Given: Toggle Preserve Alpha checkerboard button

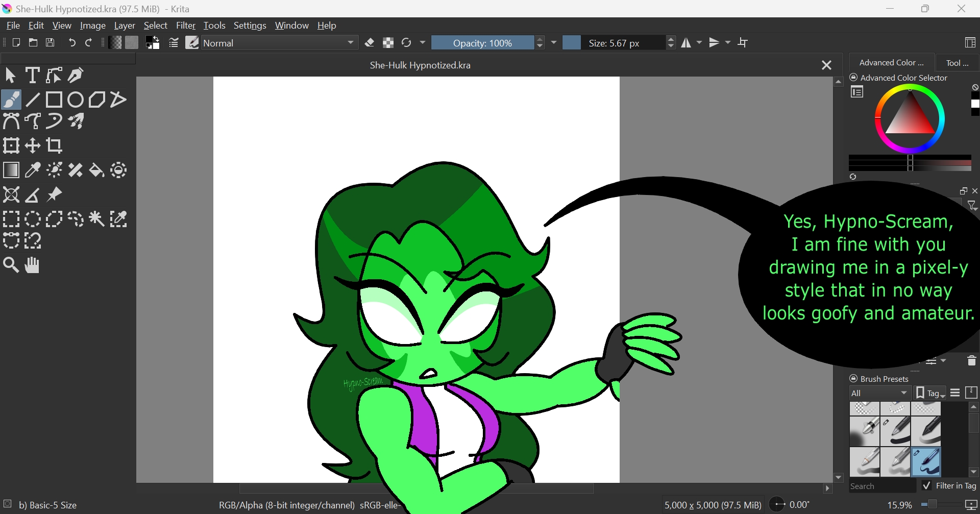Looking at the screenshot, I should [388, 43].
